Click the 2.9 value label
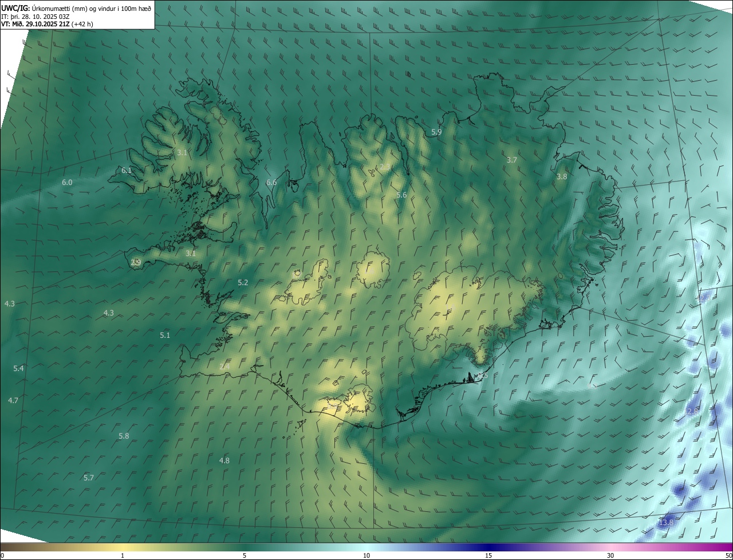The width and height of the screenshot is (733, 560). pyautogui.click(x=136, y=263)
